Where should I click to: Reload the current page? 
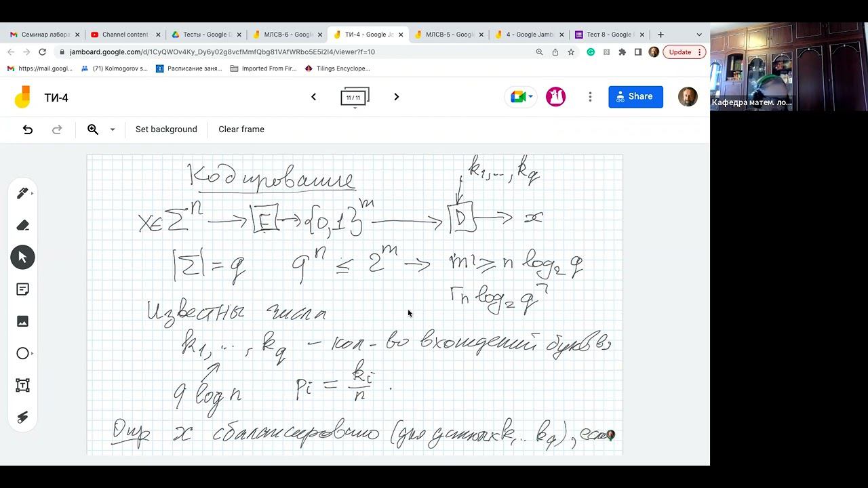click(43, 52)
